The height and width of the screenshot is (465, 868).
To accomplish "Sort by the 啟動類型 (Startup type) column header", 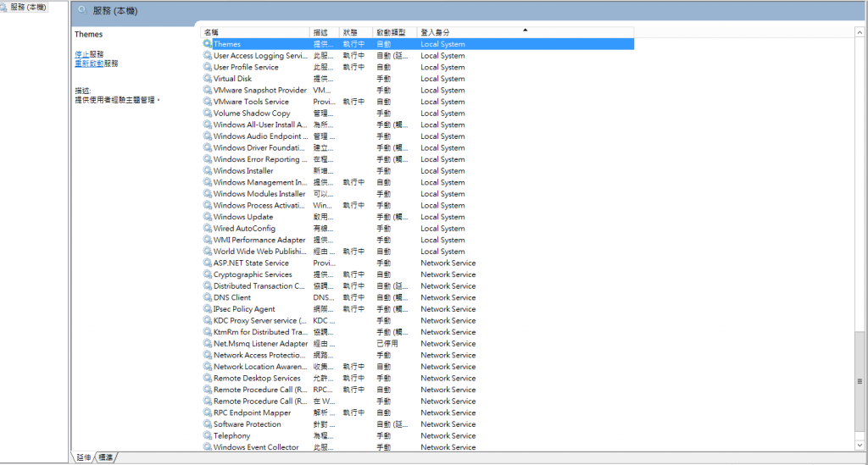I will (395, 33).
